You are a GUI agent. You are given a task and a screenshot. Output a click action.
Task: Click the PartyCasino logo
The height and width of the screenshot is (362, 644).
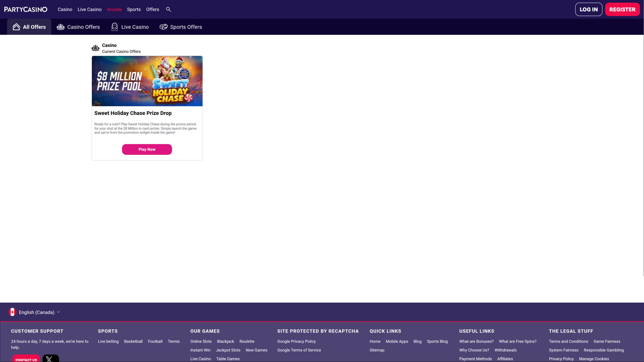[x=25, y=9]
